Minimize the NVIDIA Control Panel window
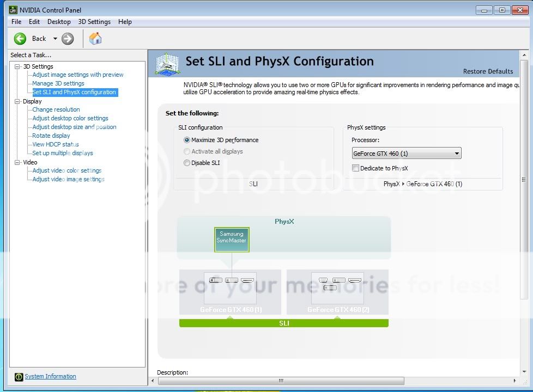 484,10
